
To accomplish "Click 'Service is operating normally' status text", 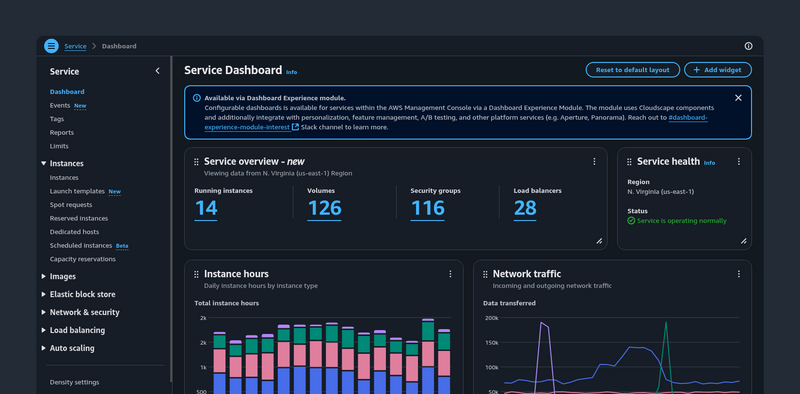I will coord(682,221).
